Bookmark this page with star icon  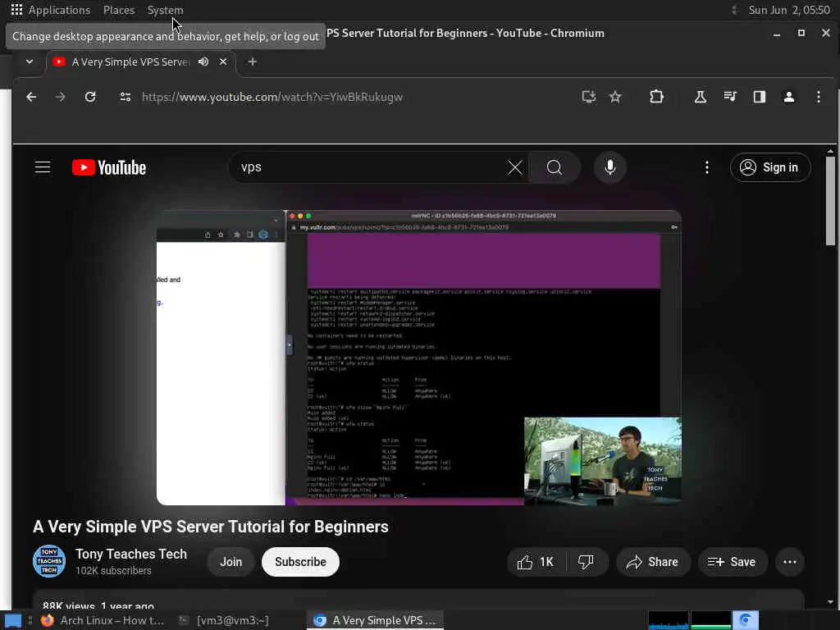pyautogui.click(x=615, y=97)
